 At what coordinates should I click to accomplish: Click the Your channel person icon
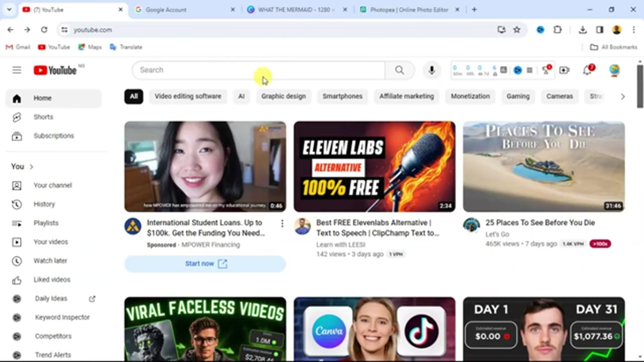tap(17, 185)
